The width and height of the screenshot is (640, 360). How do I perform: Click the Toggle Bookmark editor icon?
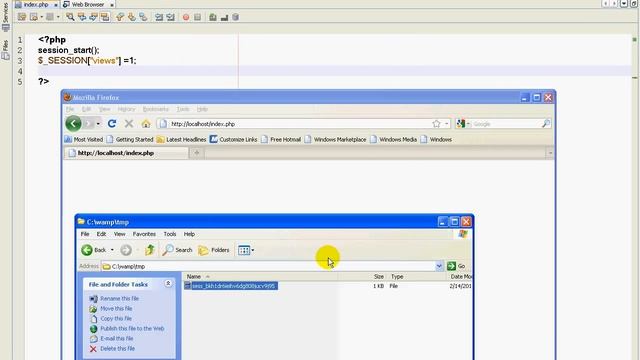tap(143, 17)
